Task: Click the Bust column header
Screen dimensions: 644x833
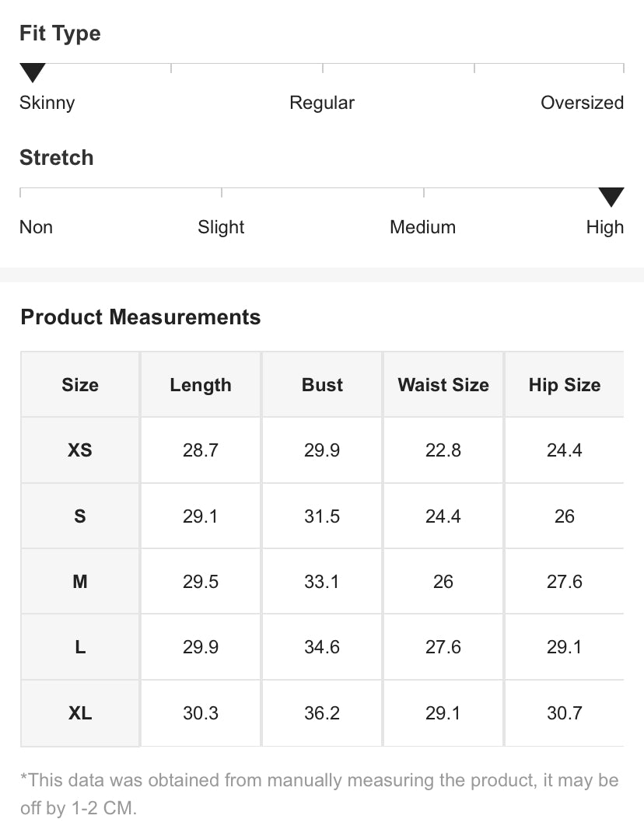Action: click(322, 385)
